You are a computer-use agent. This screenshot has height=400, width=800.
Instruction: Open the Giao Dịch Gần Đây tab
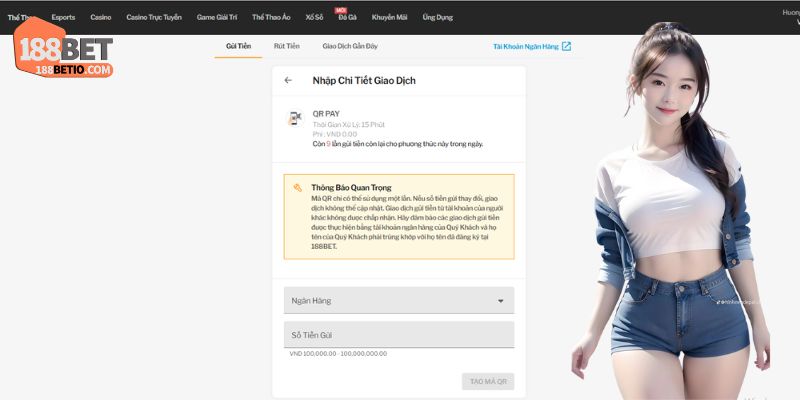[x=350, y=46]
